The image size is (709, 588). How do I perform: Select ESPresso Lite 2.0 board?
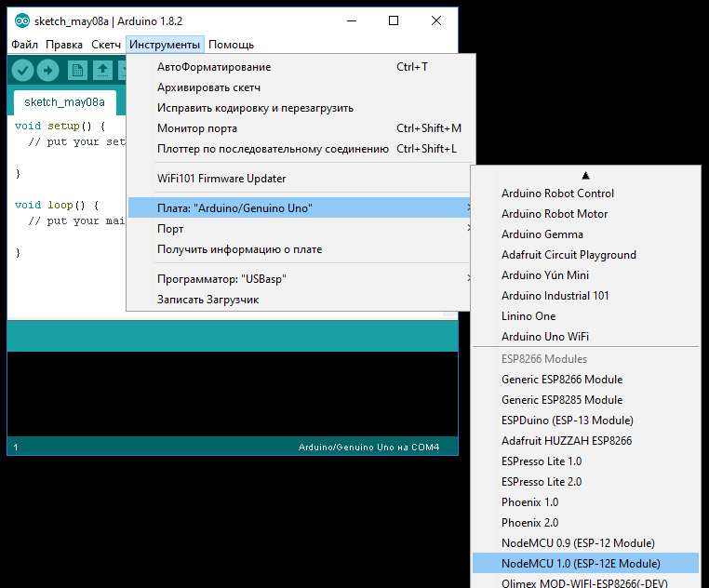585,482
